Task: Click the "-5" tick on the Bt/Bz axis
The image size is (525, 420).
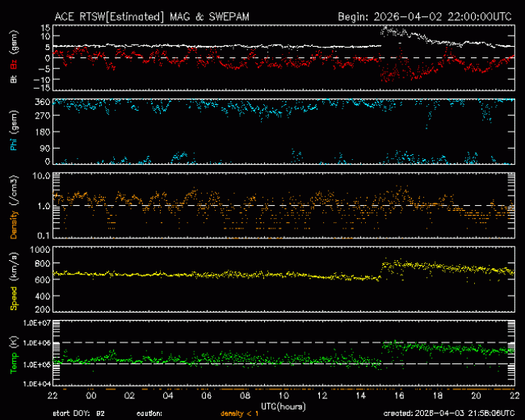Action: 44,69
